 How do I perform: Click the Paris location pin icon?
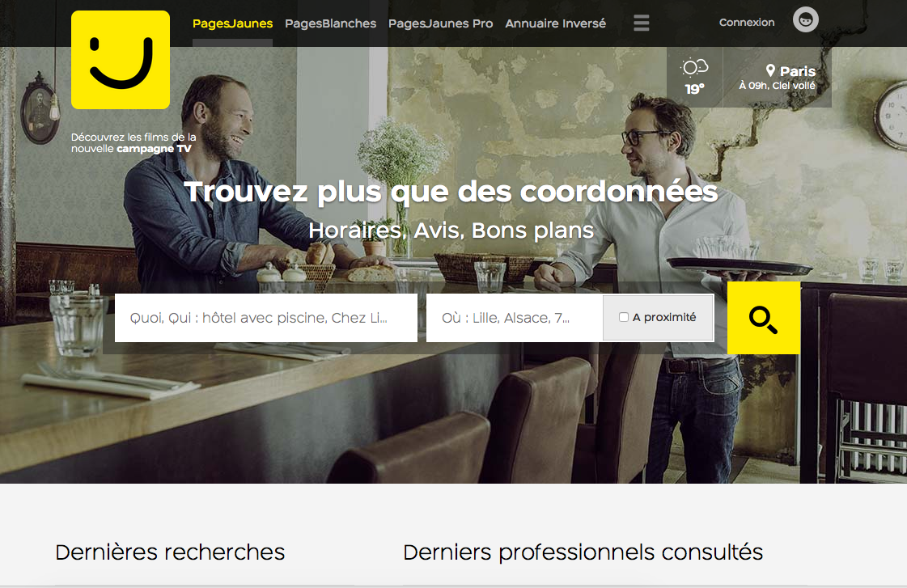pos(770,70)
